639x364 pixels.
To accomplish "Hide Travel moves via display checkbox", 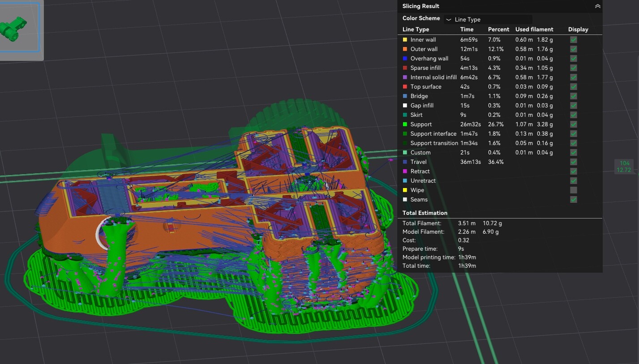I will click(x=573, y=162).
